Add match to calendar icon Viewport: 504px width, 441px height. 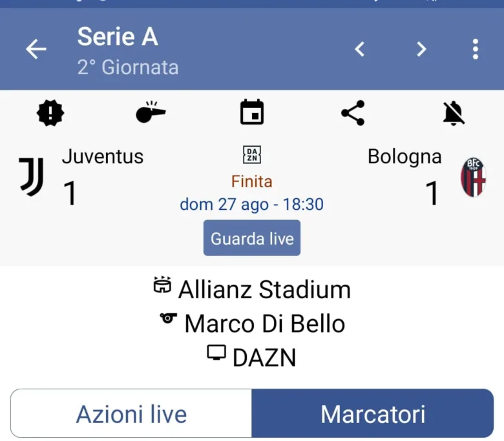coord(252,112)
